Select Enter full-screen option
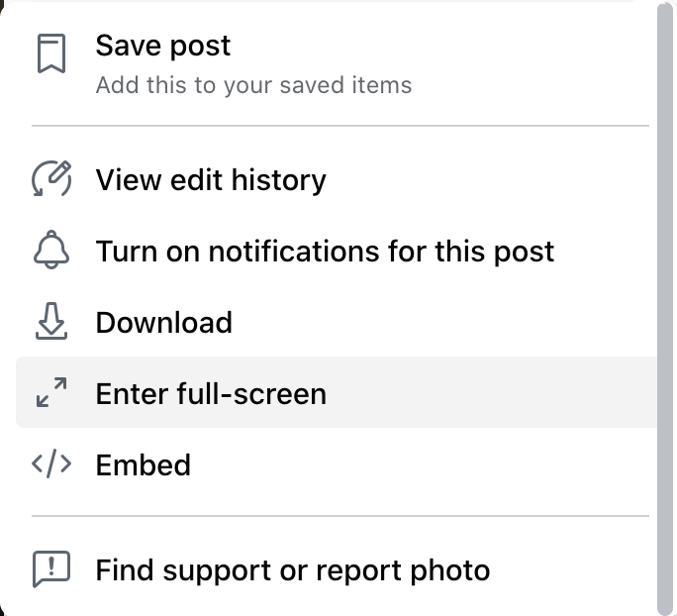This screenshot has height=616, width=677. tap(337, 392)
